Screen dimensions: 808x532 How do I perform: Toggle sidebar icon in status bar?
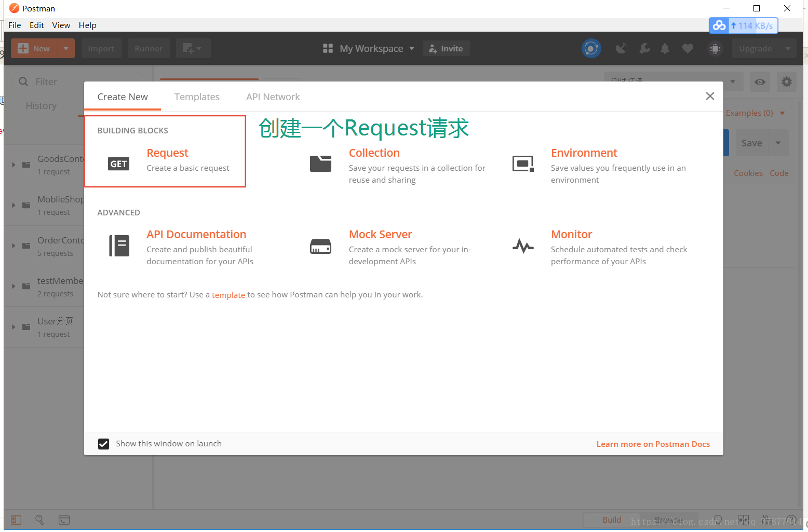(x=16, y=520)
